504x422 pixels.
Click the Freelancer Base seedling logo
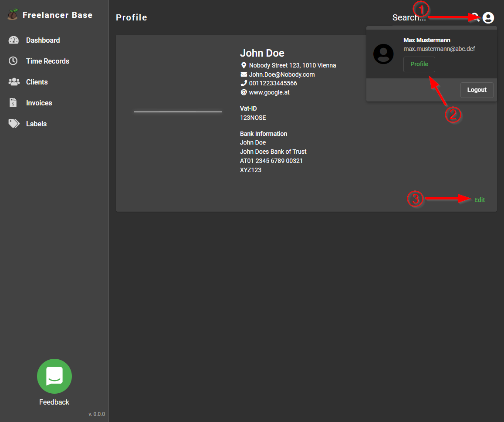pyautogui.click(x=13, y=14)
